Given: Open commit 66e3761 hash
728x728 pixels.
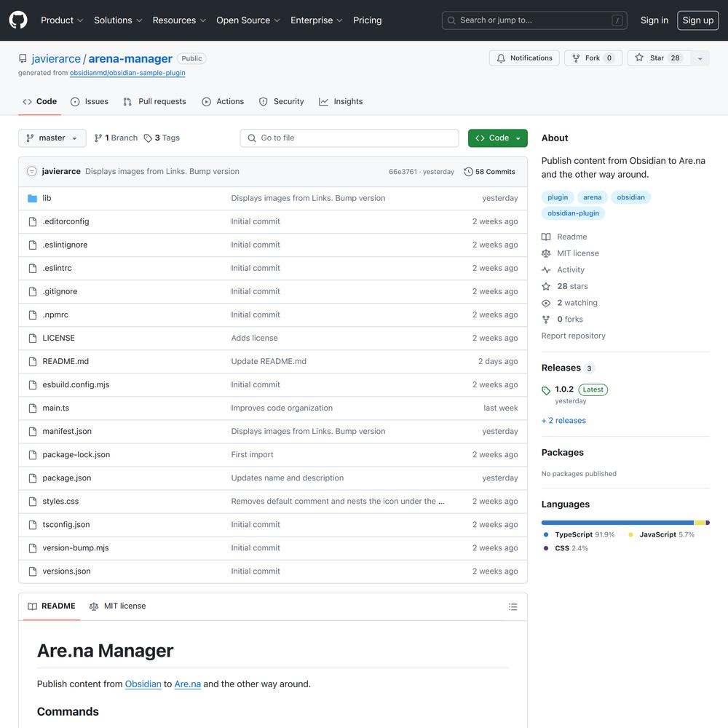Looking at the screenshot, I should pyautogui.click(x=403, y=172).
